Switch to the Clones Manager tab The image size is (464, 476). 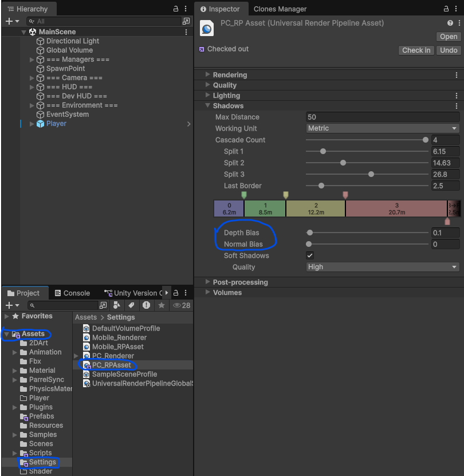(x=280, y=9)
